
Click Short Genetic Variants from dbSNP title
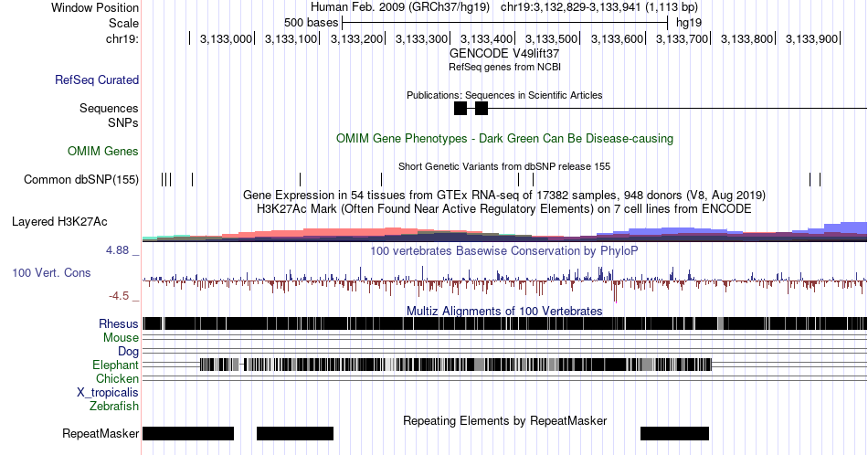(x=504, y=166)
